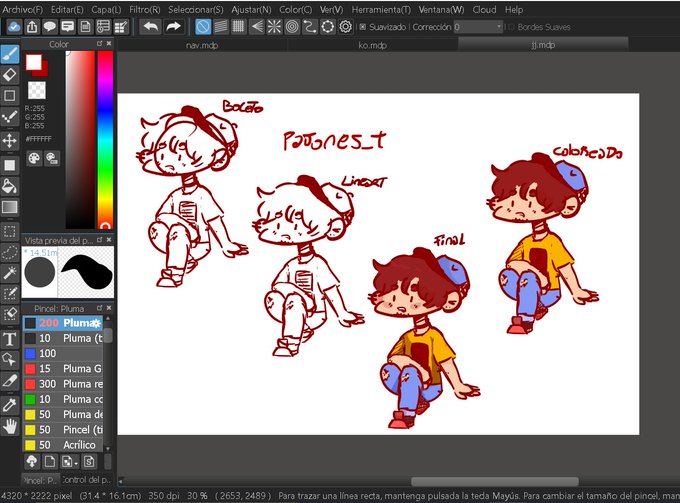Viewport: 680px width, 503px height.
Task: Select the Divide panel tool
Action: tap(10, 381)
